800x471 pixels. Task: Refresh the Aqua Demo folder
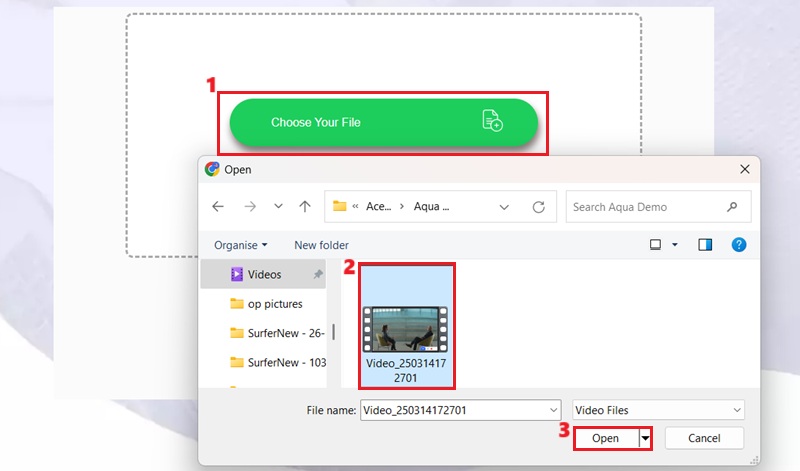538,207
